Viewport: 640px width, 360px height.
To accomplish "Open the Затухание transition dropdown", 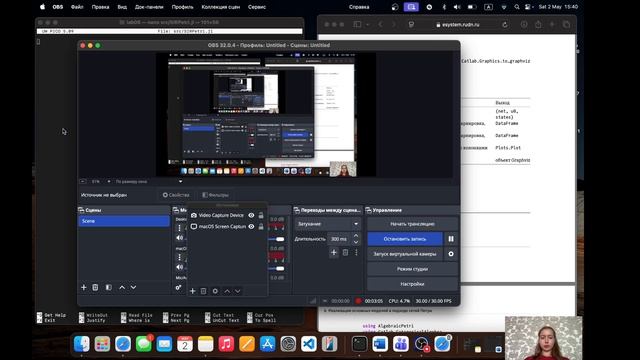I will tap(328, 224).
